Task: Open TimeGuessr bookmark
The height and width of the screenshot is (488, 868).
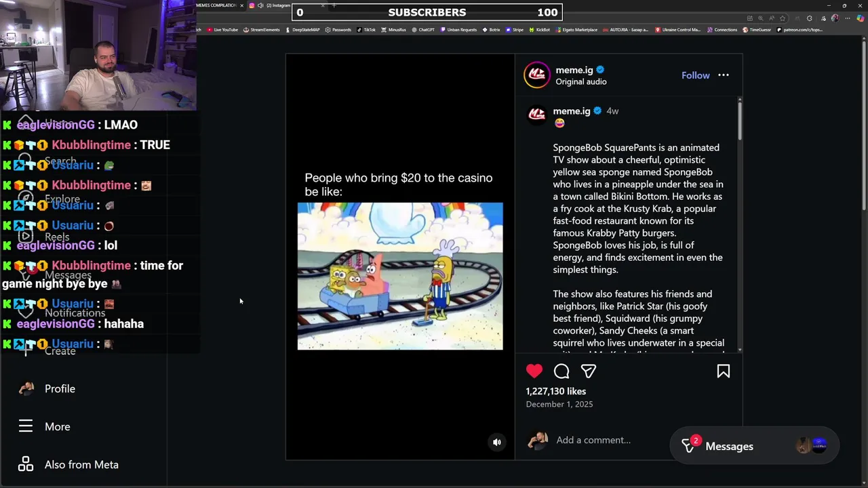Action: click(757, 30)
